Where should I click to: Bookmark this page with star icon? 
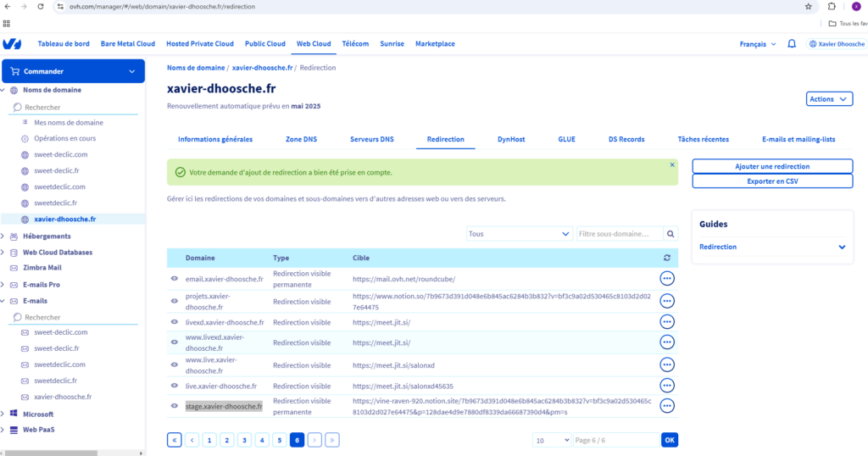coord(808,6)
